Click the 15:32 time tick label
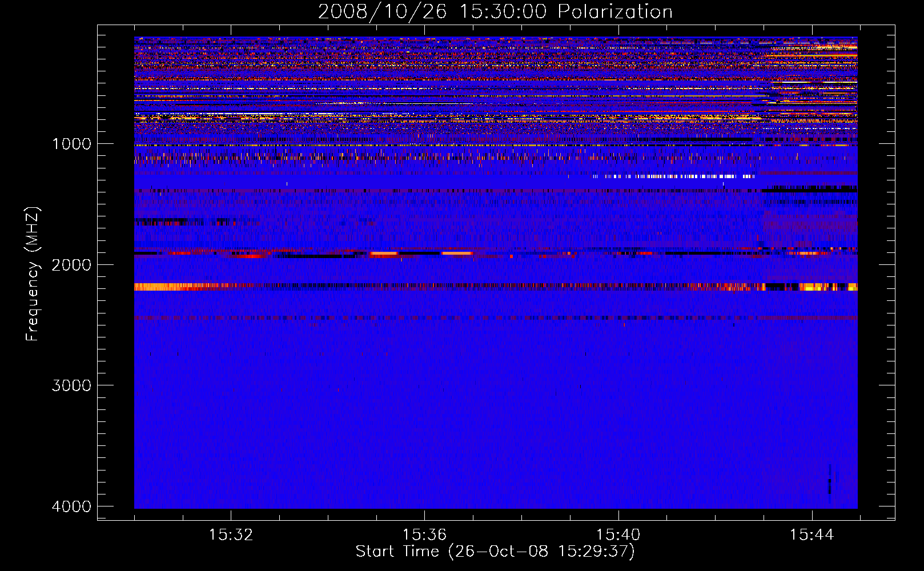The height and width of the screenshot is (571, 924). point(231,535)
